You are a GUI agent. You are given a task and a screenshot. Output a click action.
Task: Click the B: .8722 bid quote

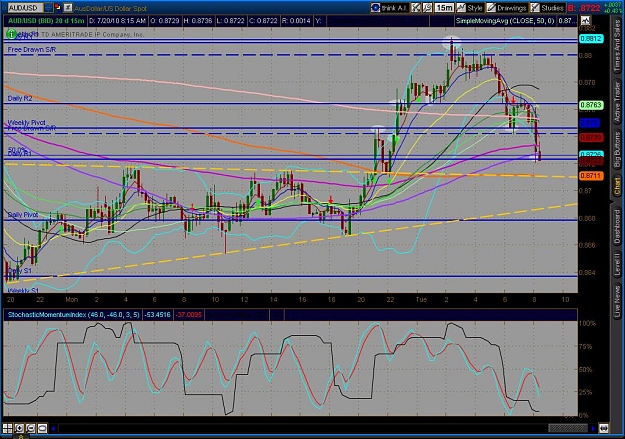(x=584, y=8)
